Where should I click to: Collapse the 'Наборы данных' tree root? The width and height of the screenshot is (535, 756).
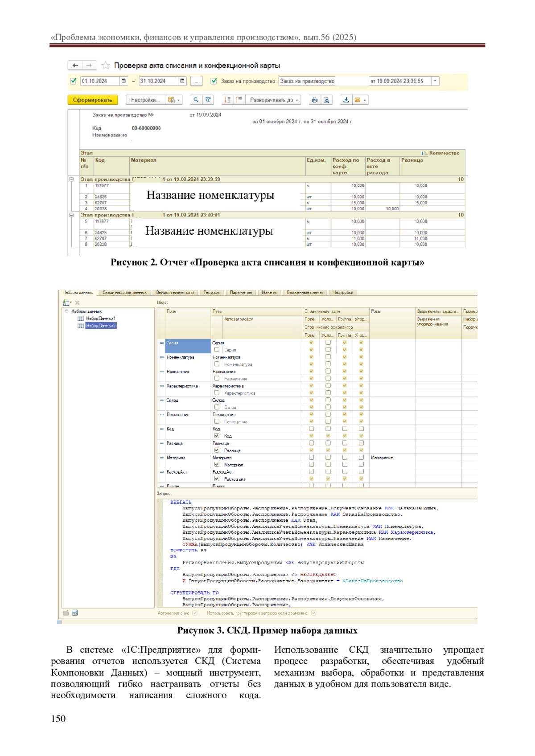(x=66, y=311)
